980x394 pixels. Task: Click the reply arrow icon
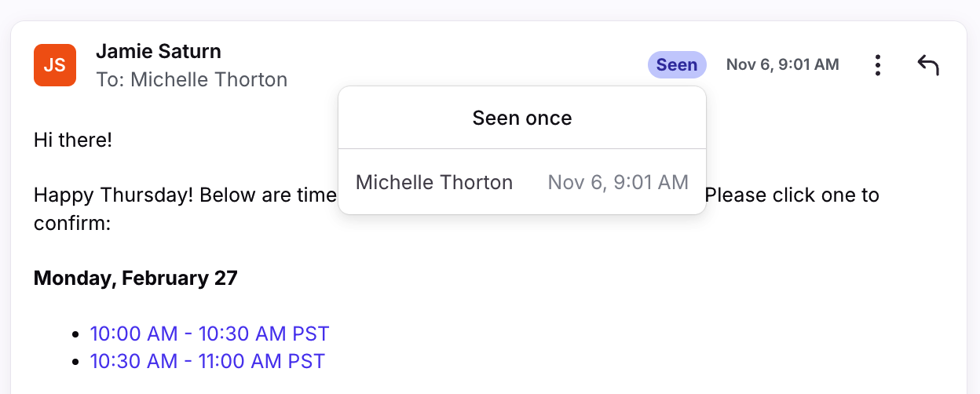coord(928,65)
